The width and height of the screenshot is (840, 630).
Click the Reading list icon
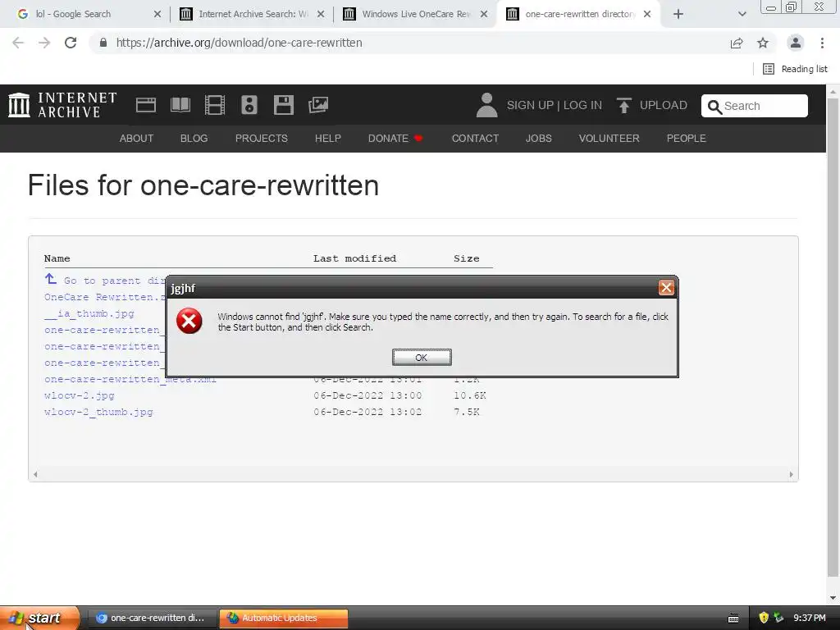coord(768,69)
